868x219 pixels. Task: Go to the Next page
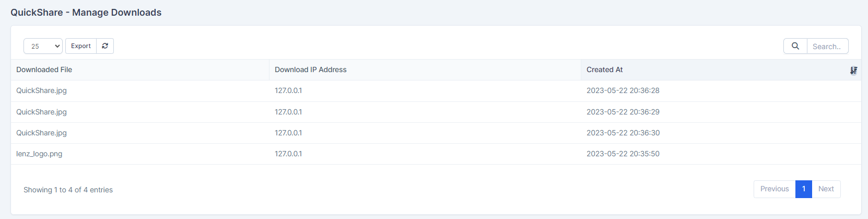click(826, 189)
